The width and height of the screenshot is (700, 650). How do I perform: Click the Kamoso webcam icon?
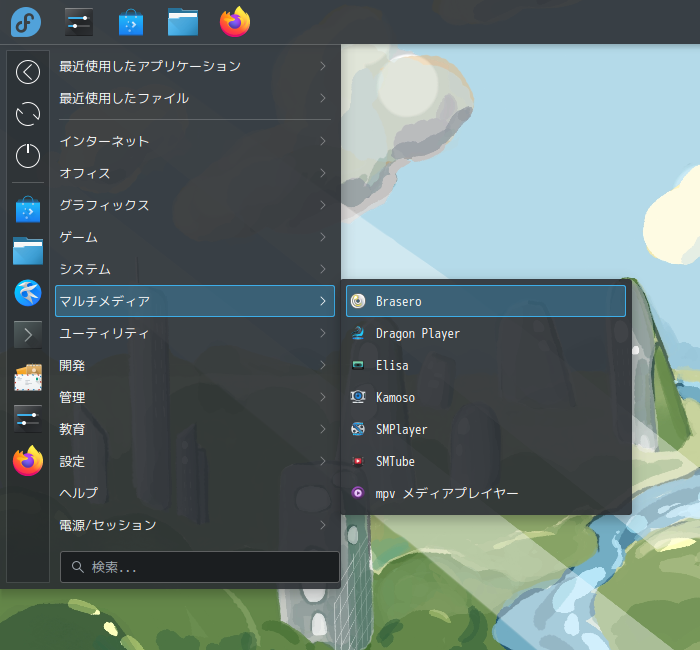358,396
